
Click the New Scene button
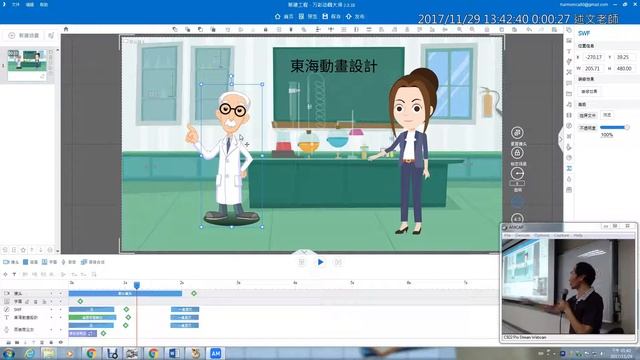(x=24, y=36)
